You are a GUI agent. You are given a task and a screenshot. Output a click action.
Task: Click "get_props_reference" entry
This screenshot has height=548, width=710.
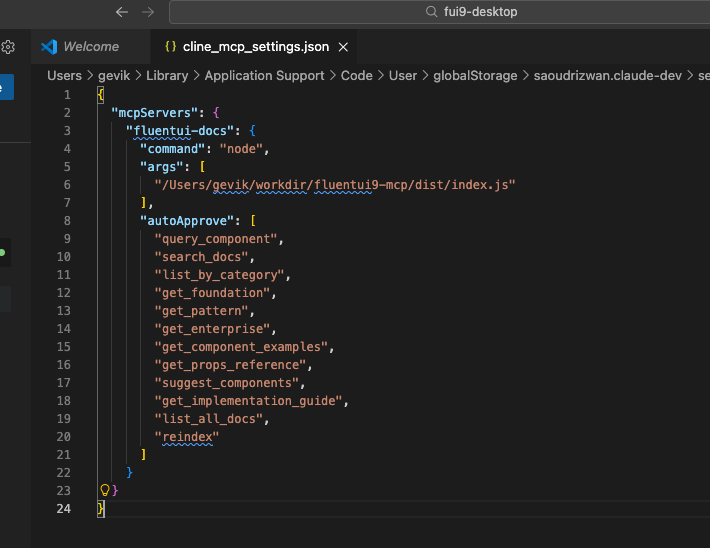click(x=230, y=365)
